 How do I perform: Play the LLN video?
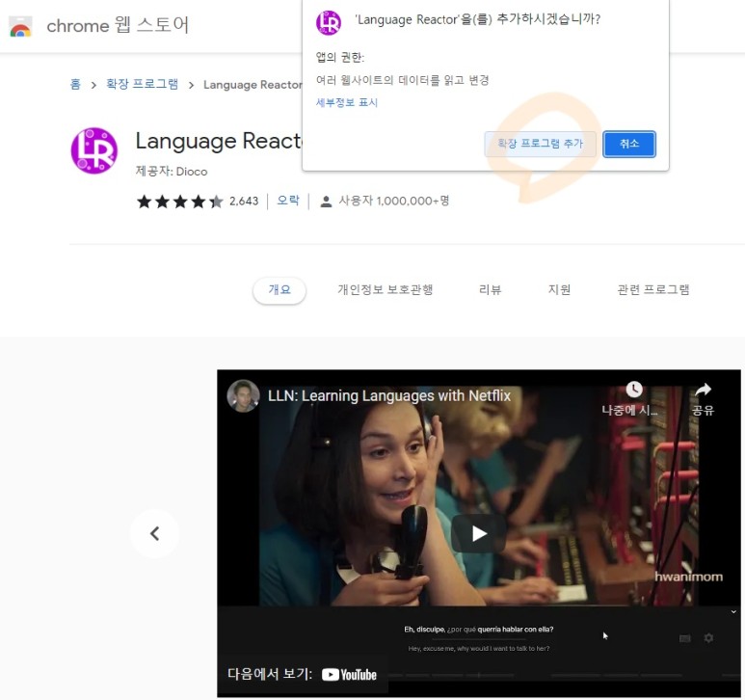click(478, 533)
